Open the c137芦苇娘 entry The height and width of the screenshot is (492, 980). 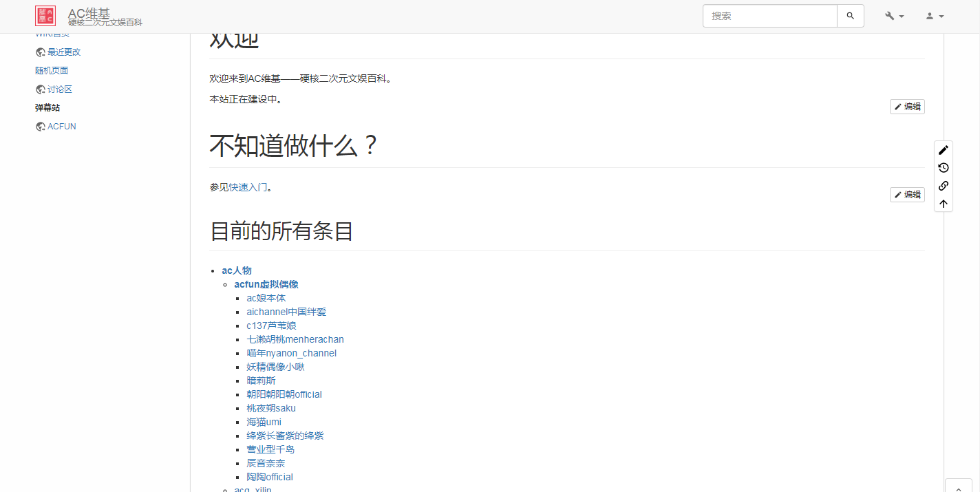[272, 325]
